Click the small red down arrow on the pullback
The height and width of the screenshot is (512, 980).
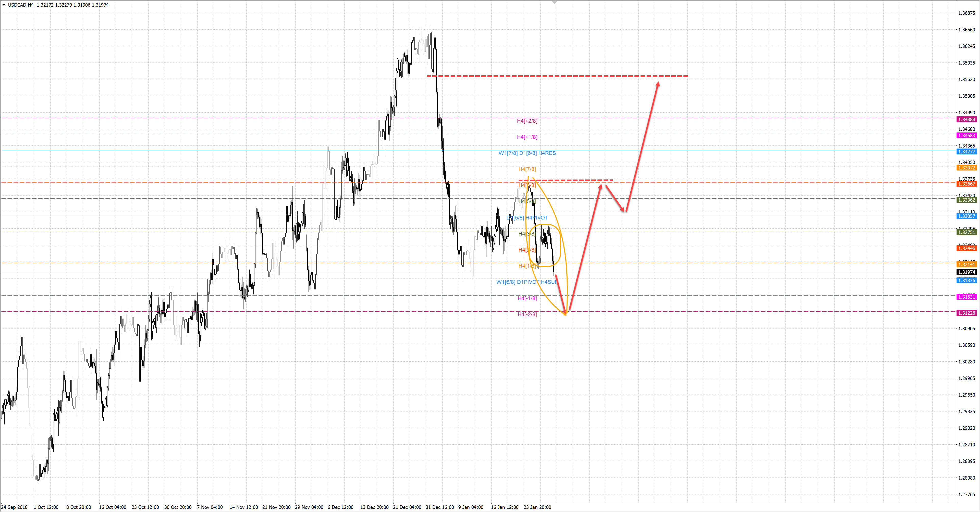pos(615,199)
